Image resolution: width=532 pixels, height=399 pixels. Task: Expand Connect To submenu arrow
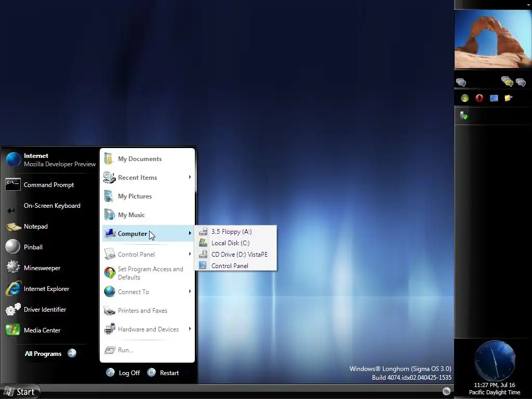[190, 291]
